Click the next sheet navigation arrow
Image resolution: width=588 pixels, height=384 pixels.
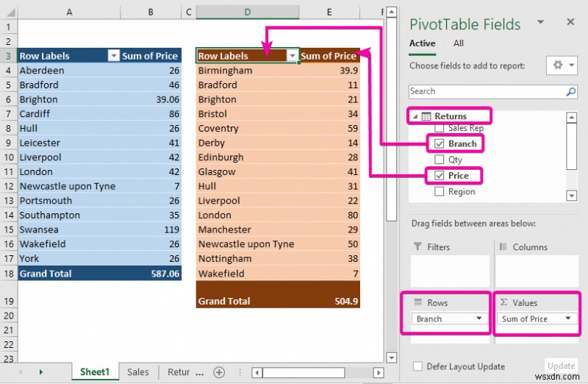tap(40, 372)
